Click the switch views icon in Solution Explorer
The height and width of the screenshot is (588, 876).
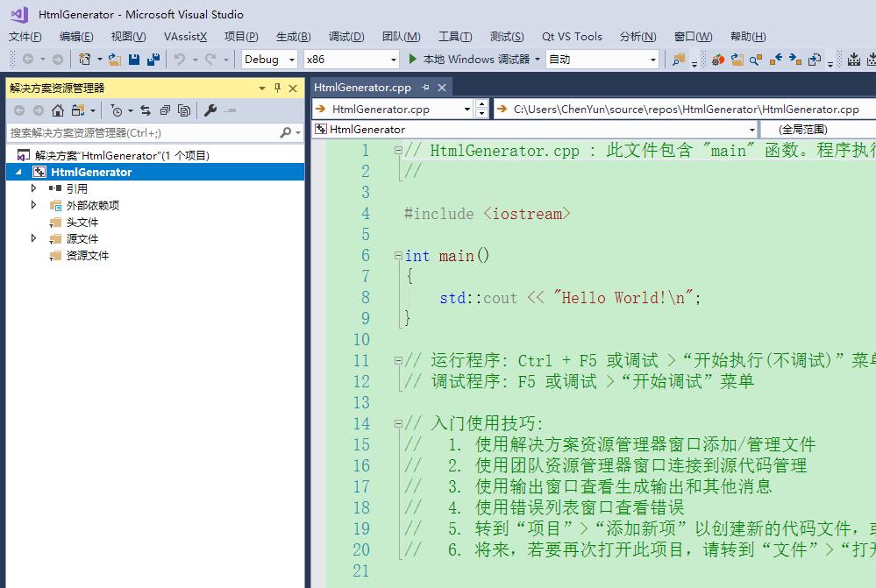click(78, 110)
